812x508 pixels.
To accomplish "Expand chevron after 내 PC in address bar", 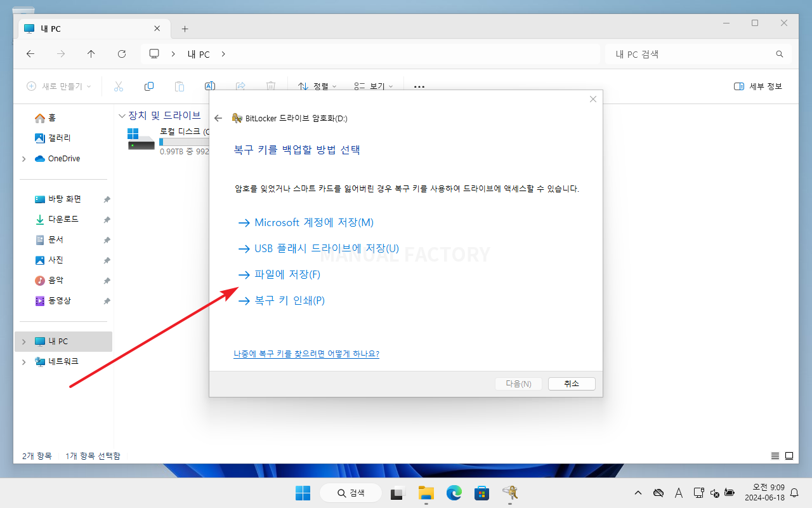I will tap(223, 55).
